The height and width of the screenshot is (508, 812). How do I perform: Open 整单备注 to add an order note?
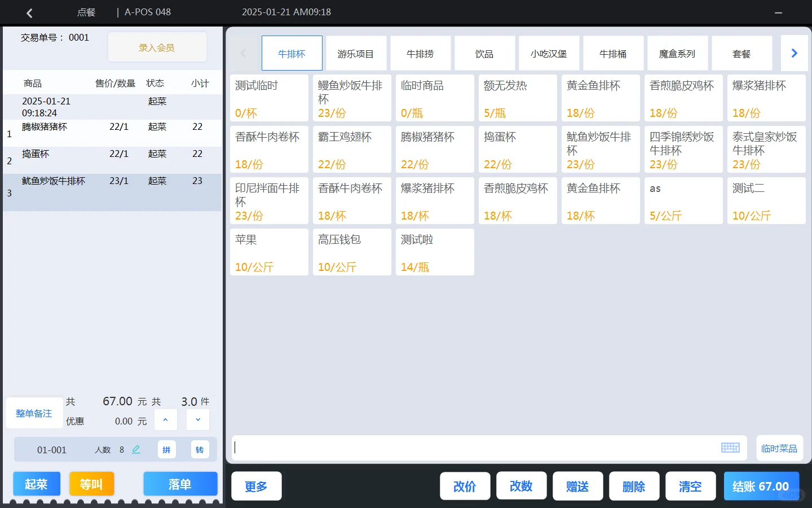[33, 413]
